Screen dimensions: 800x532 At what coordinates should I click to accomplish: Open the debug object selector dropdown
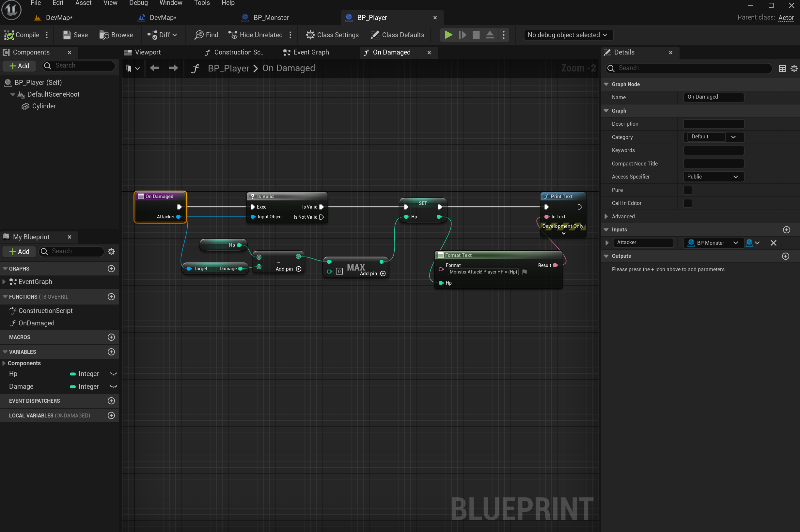point(568,35)
